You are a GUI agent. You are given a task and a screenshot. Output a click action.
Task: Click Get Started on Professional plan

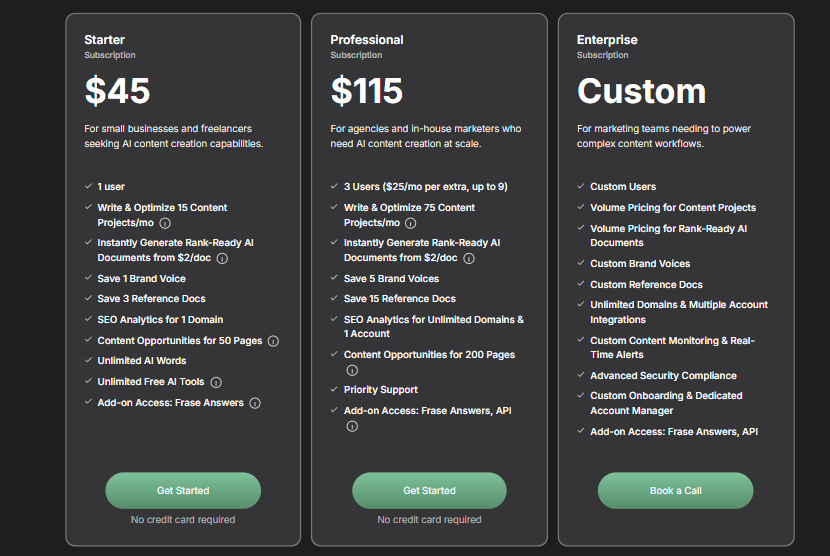[429, 490]
